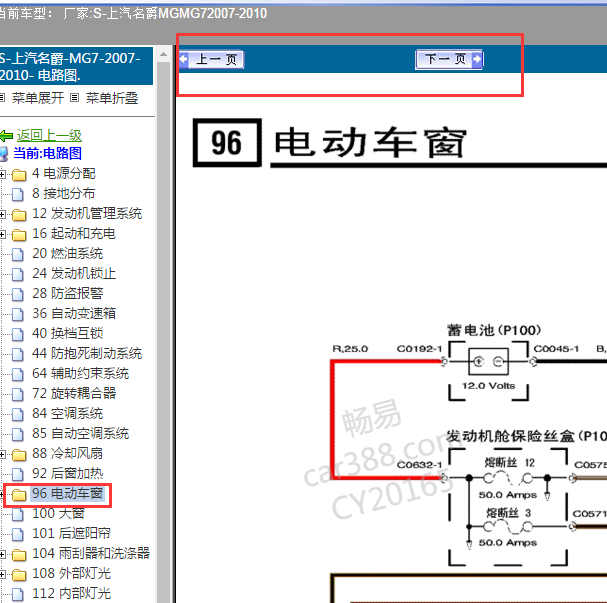This screenshot has height=603, width=607.
Task: Click folder icon of 104 雨刮器和洗涤器
Action: point(19,555)
